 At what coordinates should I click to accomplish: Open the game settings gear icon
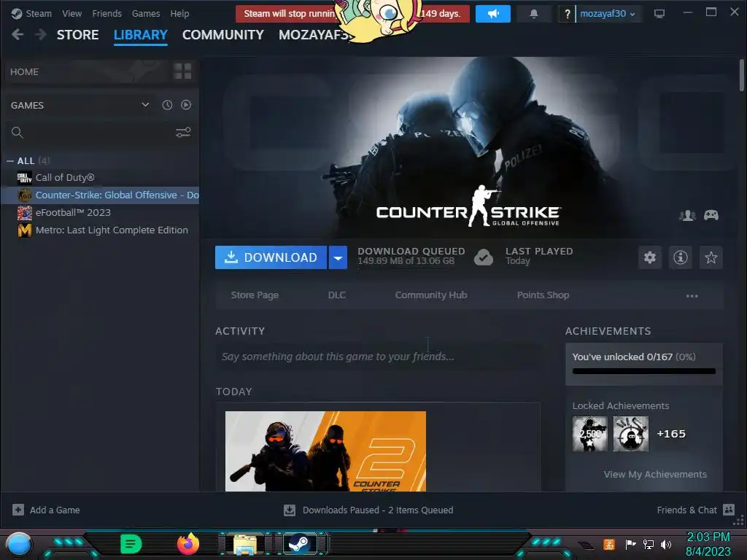click(650, 257)
